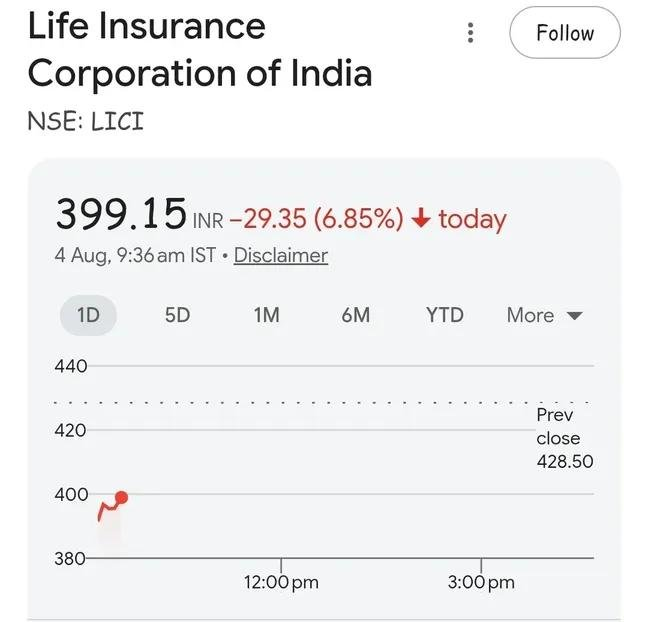Show the 6M price chart

[x=355, y=315]
